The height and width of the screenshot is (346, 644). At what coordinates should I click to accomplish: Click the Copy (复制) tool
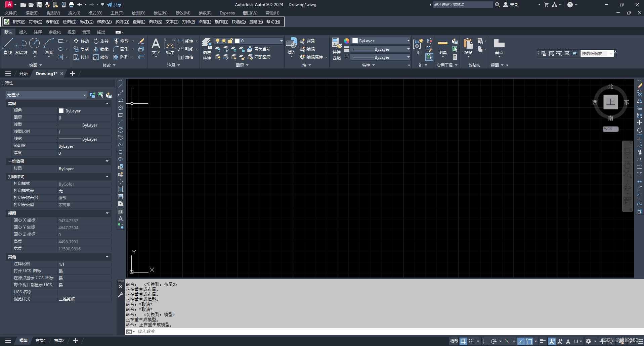point(81,49)
